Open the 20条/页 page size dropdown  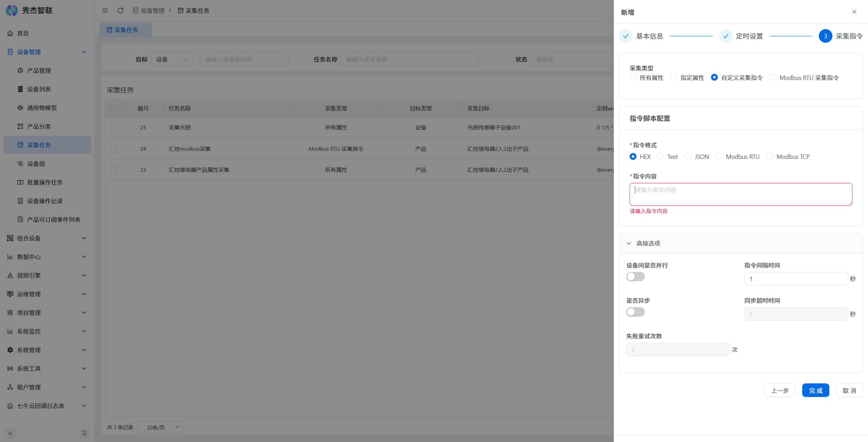pyautogui.click(x=160, y=427)
